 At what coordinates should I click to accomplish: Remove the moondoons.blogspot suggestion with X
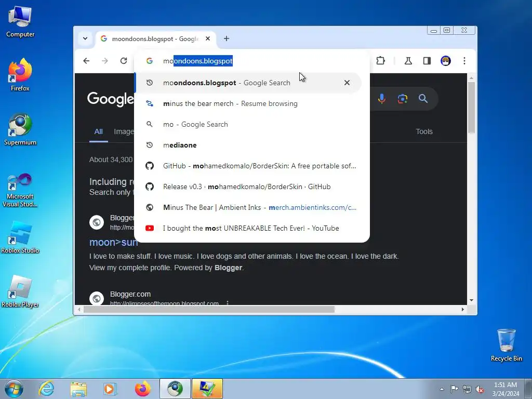point(347,83)
